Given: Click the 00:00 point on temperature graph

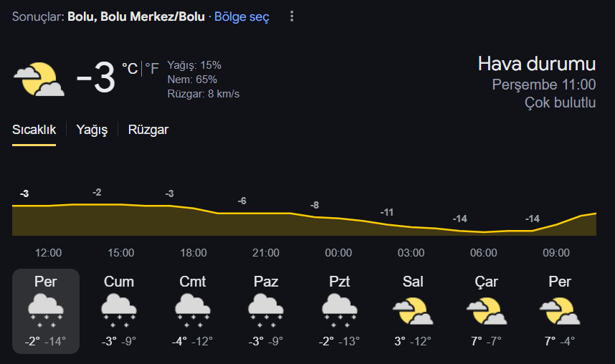Looking at the screenshot, I should click(338, 218).
